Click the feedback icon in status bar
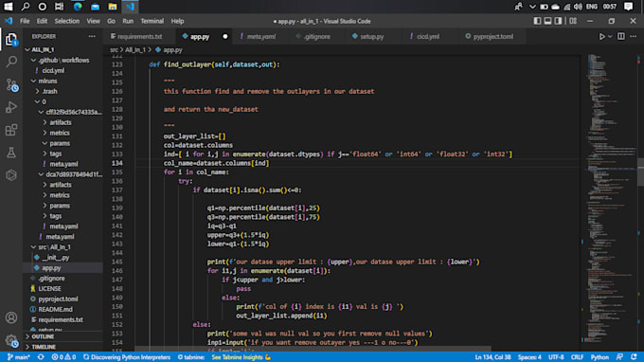The image size is (644, 362). pyautogui.click(x=619, y=357)
